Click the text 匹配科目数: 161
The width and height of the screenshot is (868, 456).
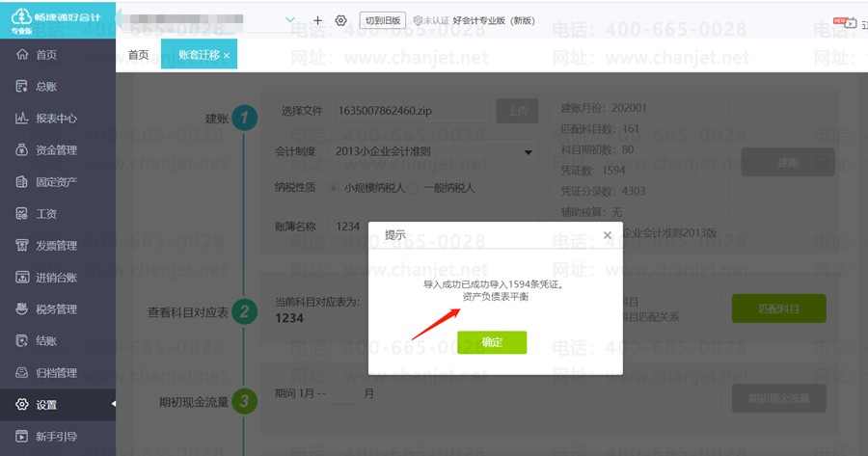click(600, 129)
